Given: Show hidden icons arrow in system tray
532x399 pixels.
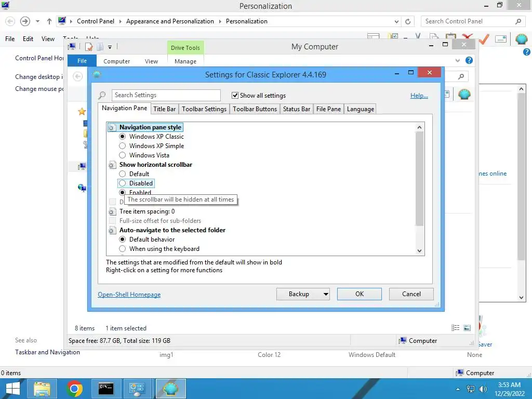Looking at the screenshot, I should 458,389.
